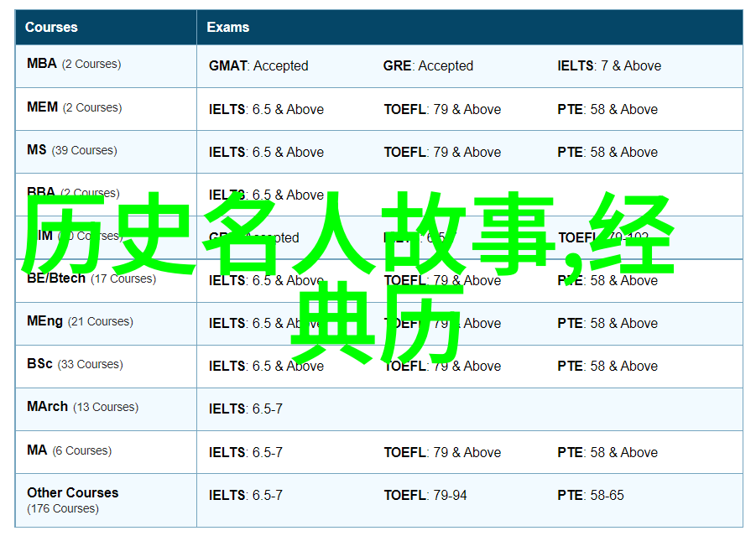Click "PTE: 58 & Above" in BSc row
This screenshot has height=536, width=756.
point(607,367)
